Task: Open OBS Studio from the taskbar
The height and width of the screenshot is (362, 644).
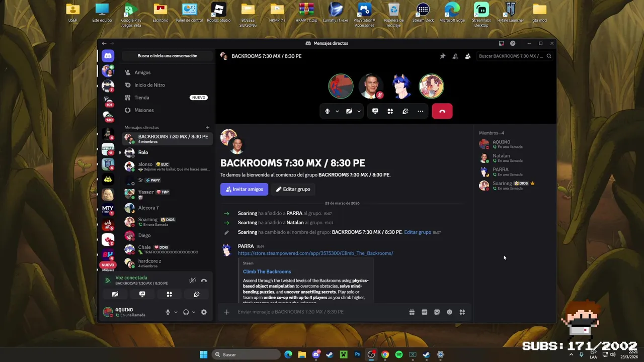Action: [371, 354]
